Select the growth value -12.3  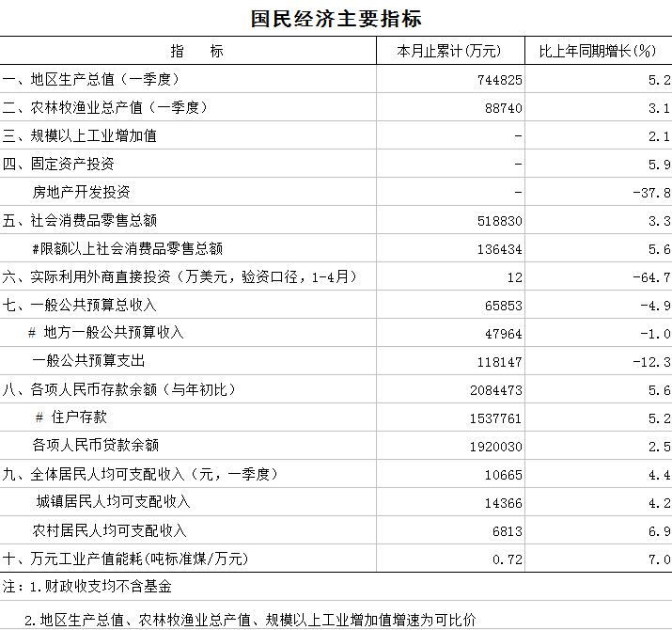(651, 362)
